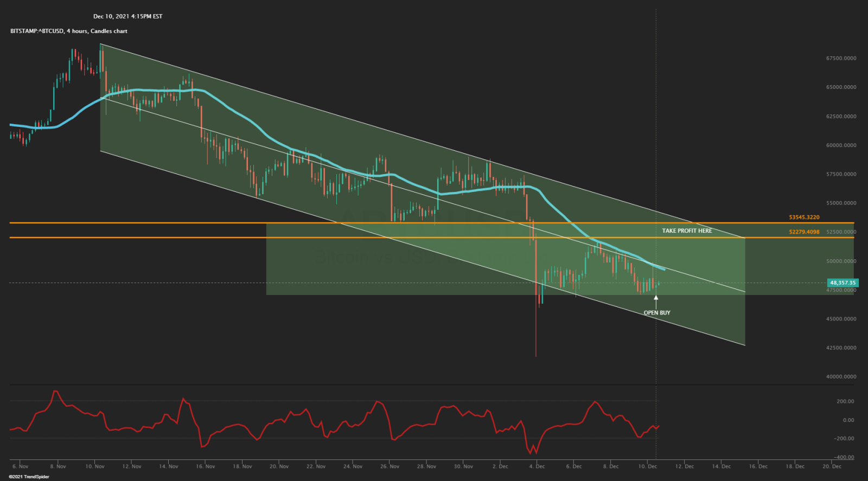This screenshot has width=868, height=481.
Task: Click the orange price label 53545.3220
Action: pyautogui.click(x=804, y=217)
